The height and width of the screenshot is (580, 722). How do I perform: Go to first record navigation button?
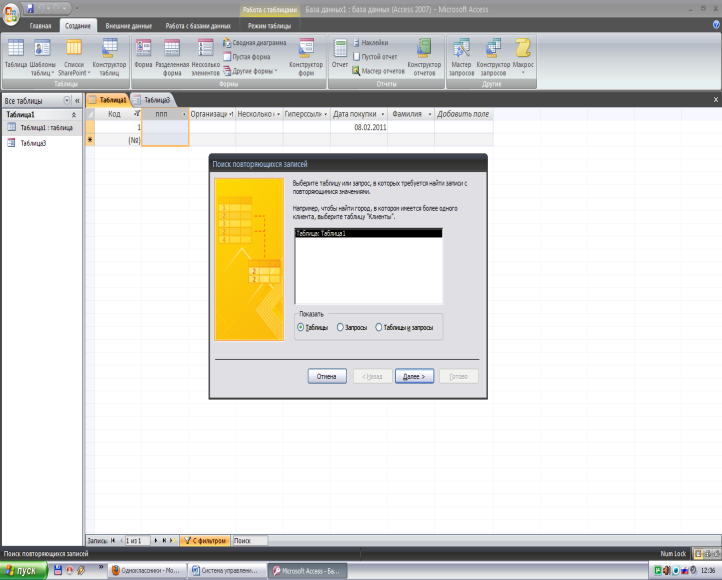(113, 540)
